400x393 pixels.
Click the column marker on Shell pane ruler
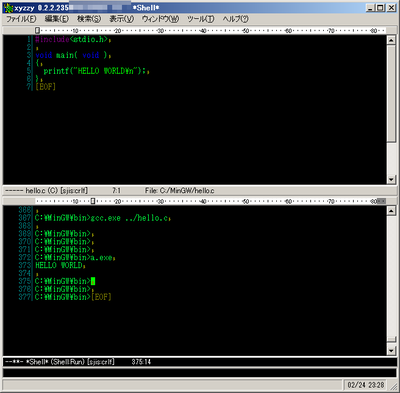[x=93, y=201]
